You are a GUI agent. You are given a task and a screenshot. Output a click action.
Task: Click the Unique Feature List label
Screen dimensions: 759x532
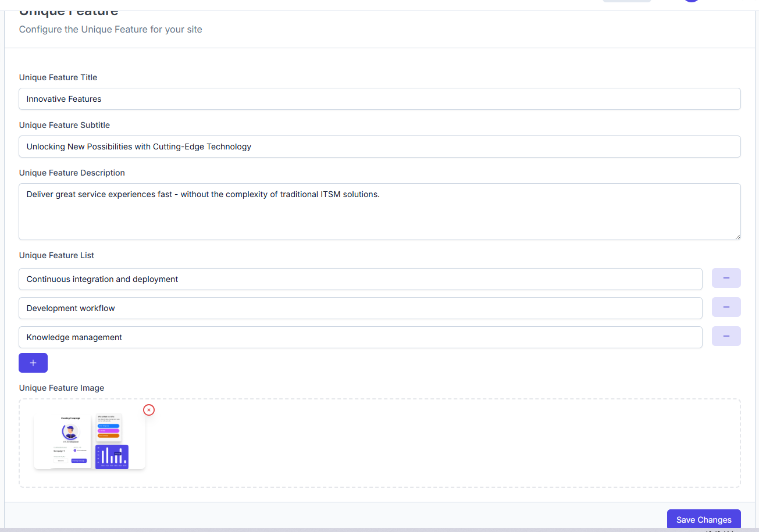56,255
